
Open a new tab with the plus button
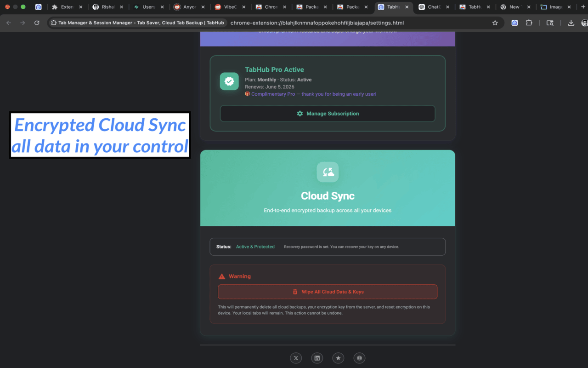coord(583,6)
